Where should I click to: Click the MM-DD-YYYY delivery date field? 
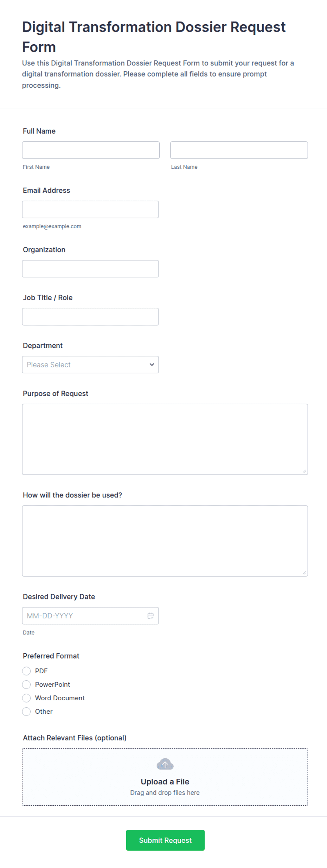[90, 616]
